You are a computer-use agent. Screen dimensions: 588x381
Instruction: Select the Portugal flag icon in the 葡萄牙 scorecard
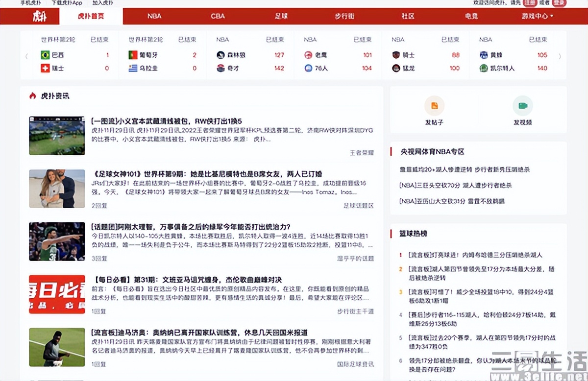coord(133,55)
